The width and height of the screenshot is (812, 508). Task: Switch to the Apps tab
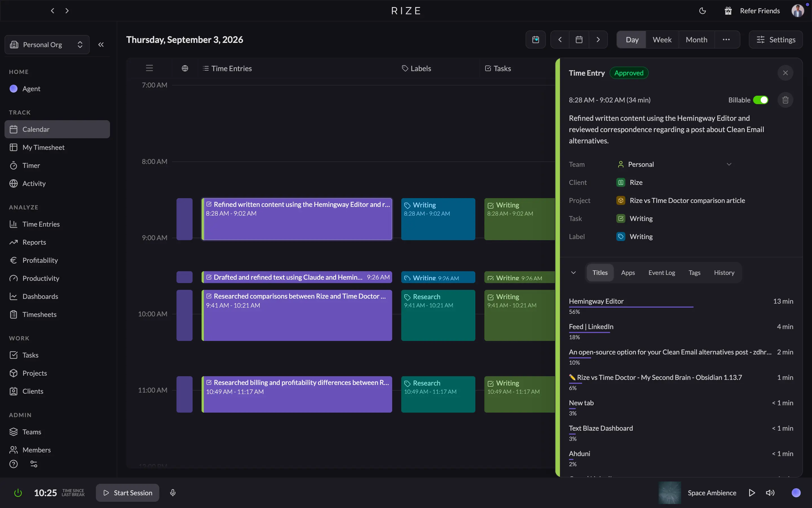click(x=628, y=273)
